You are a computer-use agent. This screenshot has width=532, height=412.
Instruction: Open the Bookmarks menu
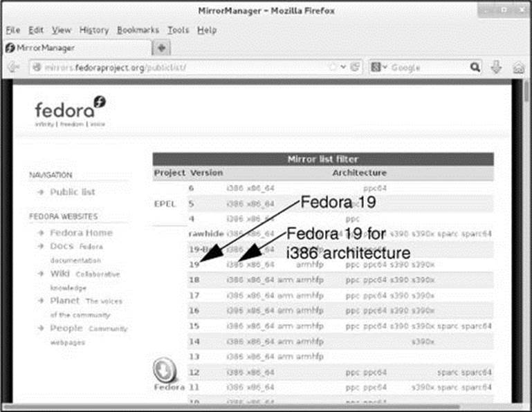(x=138, y=30)
